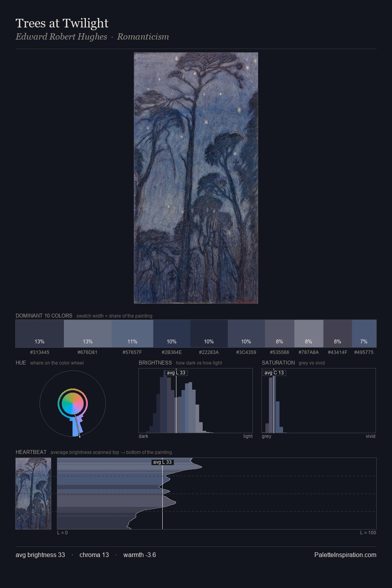Pick the #57657F swatch
This screenshot has height=588, width=392.
coord(132,334)
